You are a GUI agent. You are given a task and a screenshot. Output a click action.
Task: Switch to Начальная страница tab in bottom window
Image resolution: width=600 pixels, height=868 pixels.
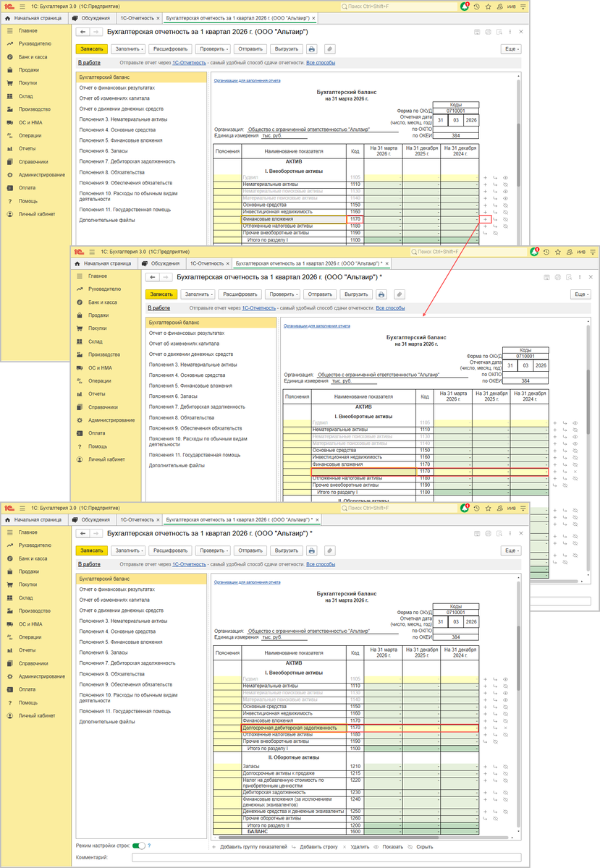point(34,519)
